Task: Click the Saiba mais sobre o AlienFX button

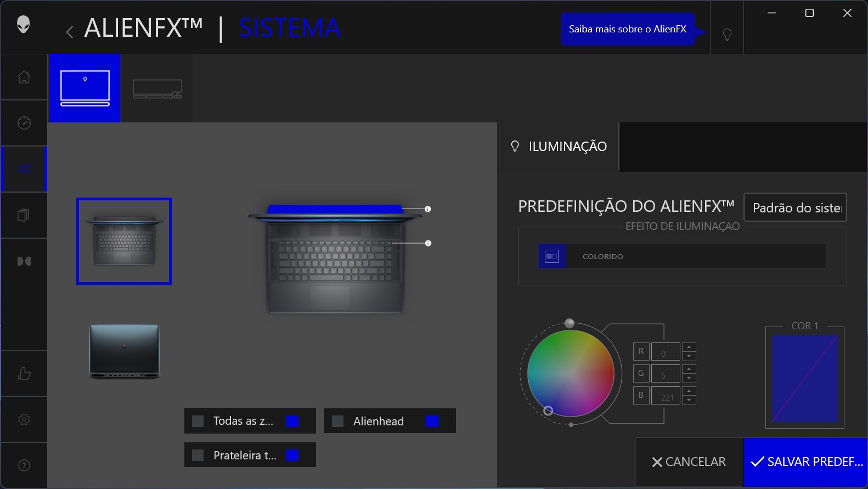Action: tap(628, 29)
